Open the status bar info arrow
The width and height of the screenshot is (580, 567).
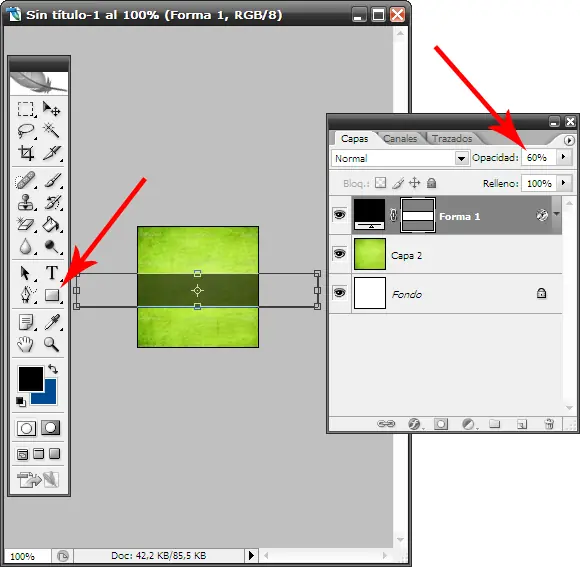coord(251,555)
